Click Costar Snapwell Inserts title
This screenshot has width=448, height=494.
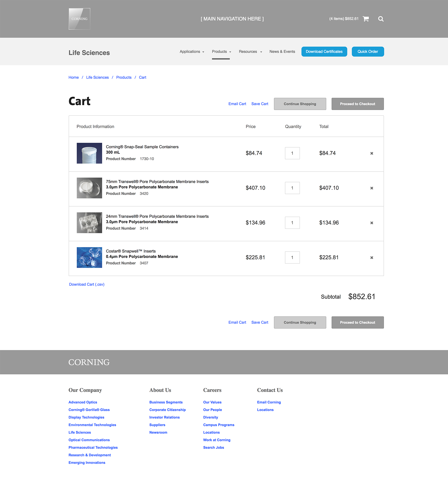[x=131, y=251]
